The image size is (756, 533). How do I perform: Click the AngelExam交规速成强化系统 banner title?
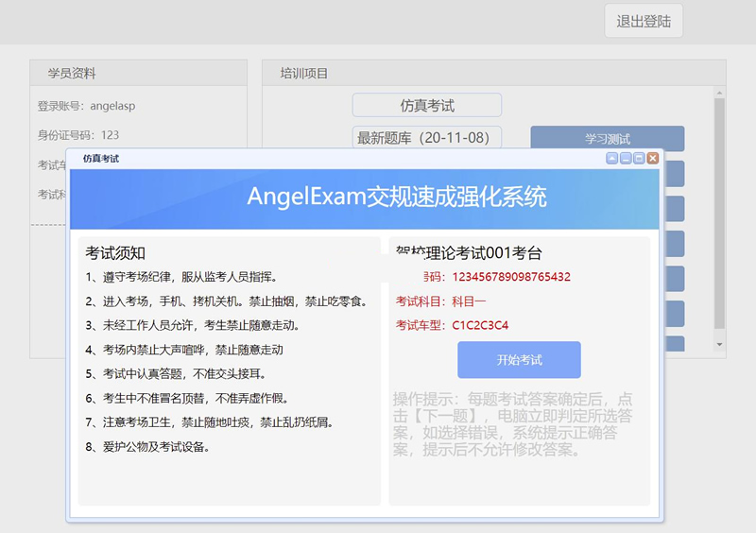click(396, 197)
